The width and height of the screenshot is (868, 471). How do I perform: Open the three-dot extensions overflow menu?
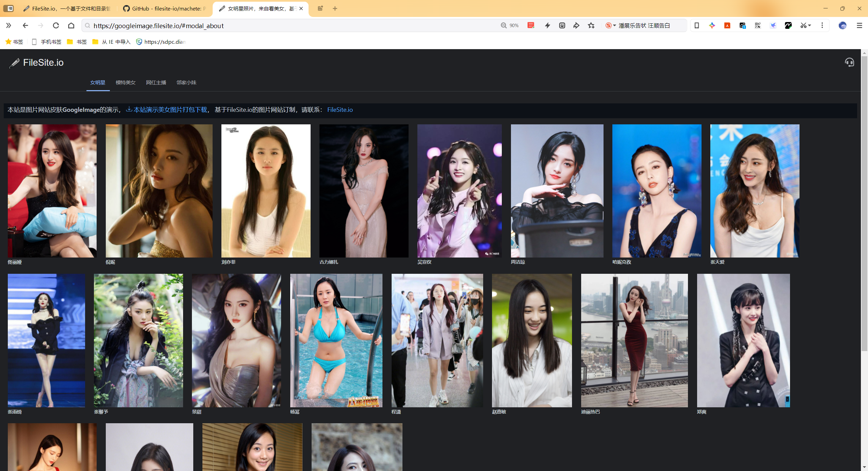pos(822,25)
